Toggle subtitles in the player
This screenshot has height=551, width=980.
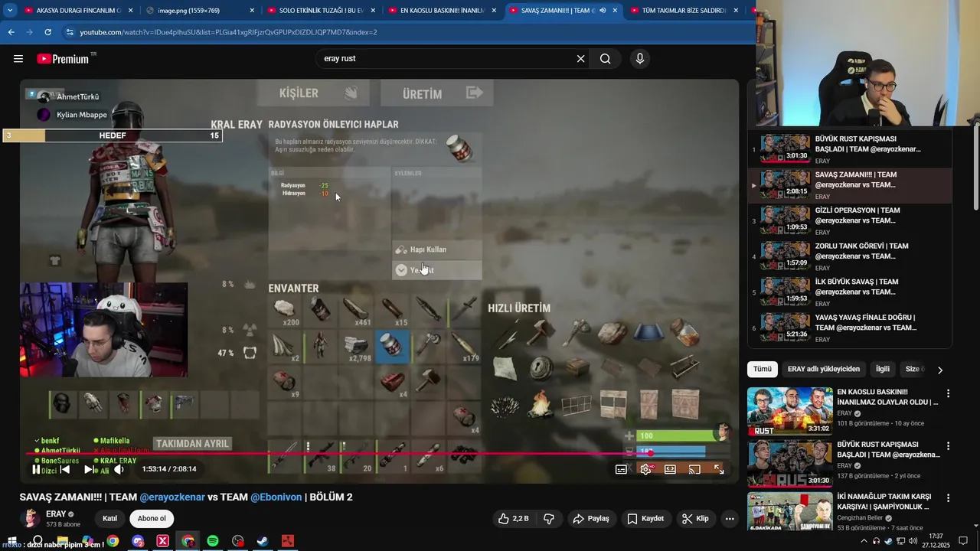[x=621, y=469]
